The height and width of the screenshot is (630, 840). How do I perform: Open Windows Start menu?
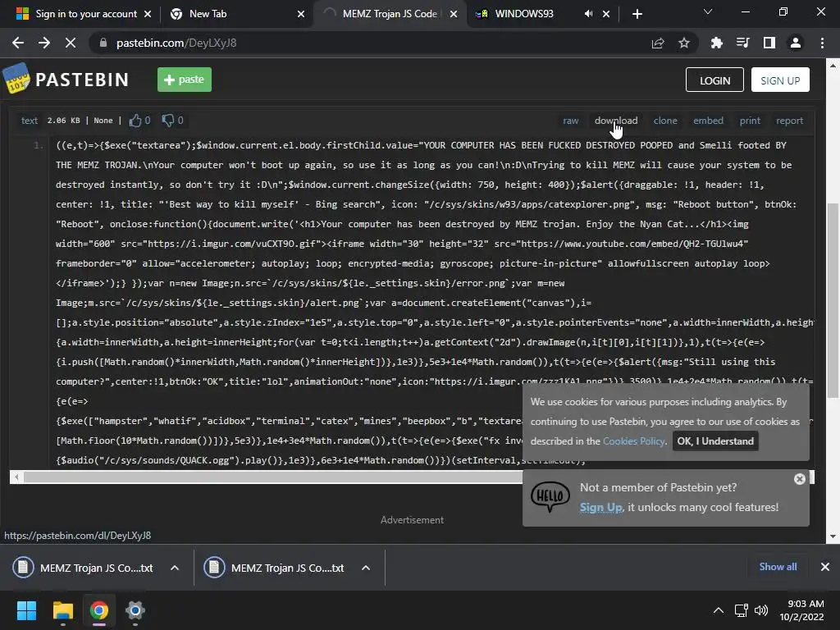pyautogui.click(x=26, y=610)
